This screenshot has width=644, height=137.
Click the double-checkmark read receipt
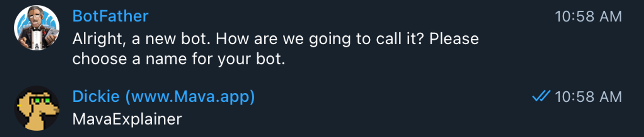pos(541,96)
